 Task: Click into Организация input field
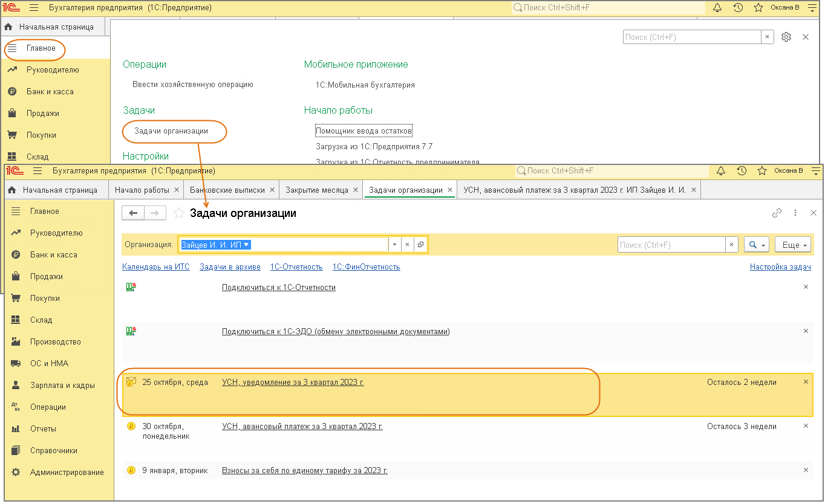coord(283,245)
